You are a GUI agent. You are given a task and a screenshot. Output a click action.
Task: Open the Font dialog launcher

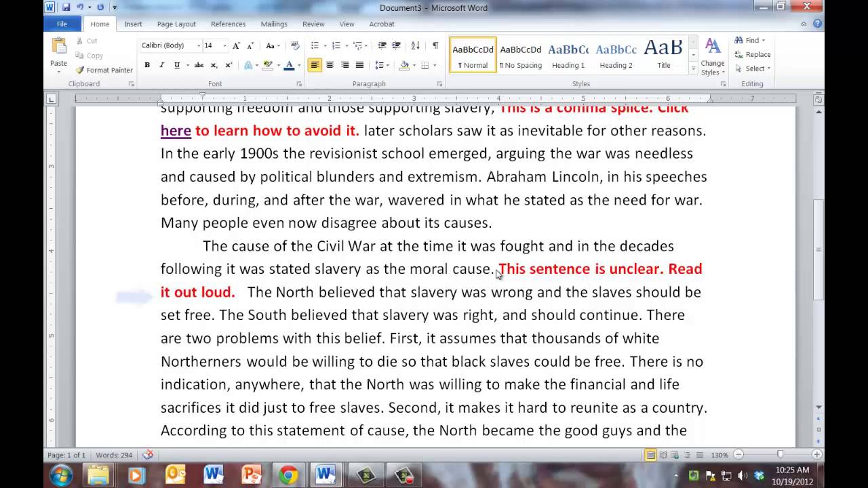pyautogui.click(x=299, y=84)
